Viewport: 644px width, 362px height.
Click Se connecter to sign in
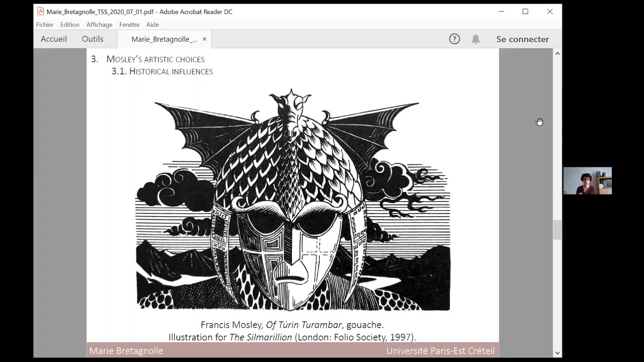tap(522, 39)
